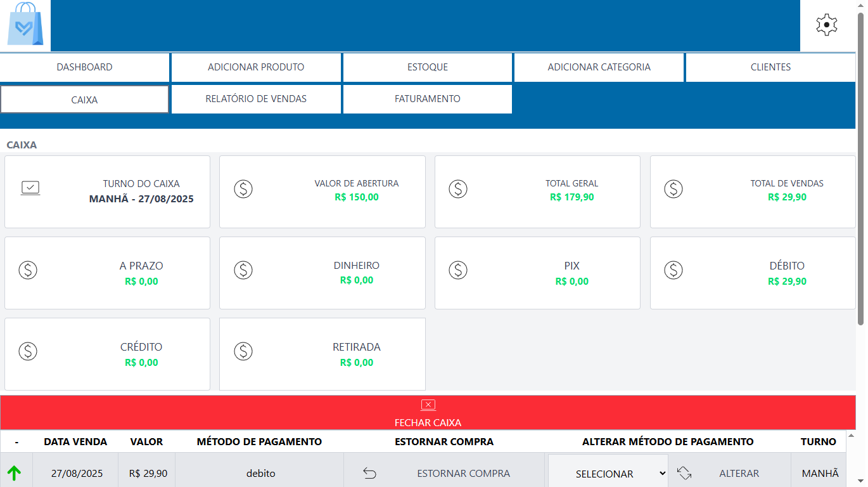The width and height of the screenshot is (868, 487).
Task: Click the Estornar Compra button
Action: (463, 473)
